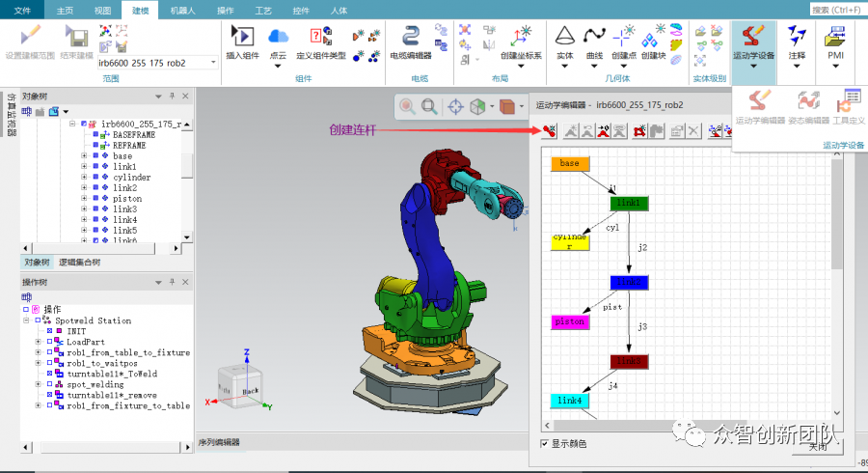Toggle visibility square of base in object tree
The width and height of the screenshot is (868, 473).
tap(95, 155)
